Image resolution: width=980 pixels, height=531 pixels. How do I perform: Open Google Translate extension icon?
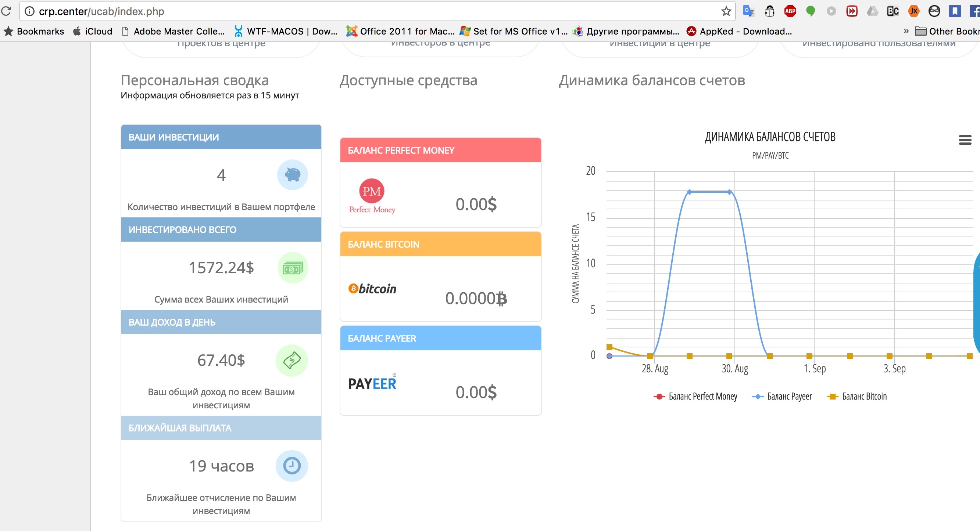pos(748,11)
